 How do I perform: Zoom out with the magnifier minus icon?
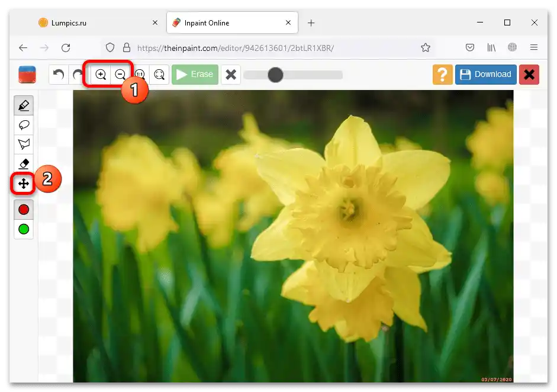click(x=120, y=75)
